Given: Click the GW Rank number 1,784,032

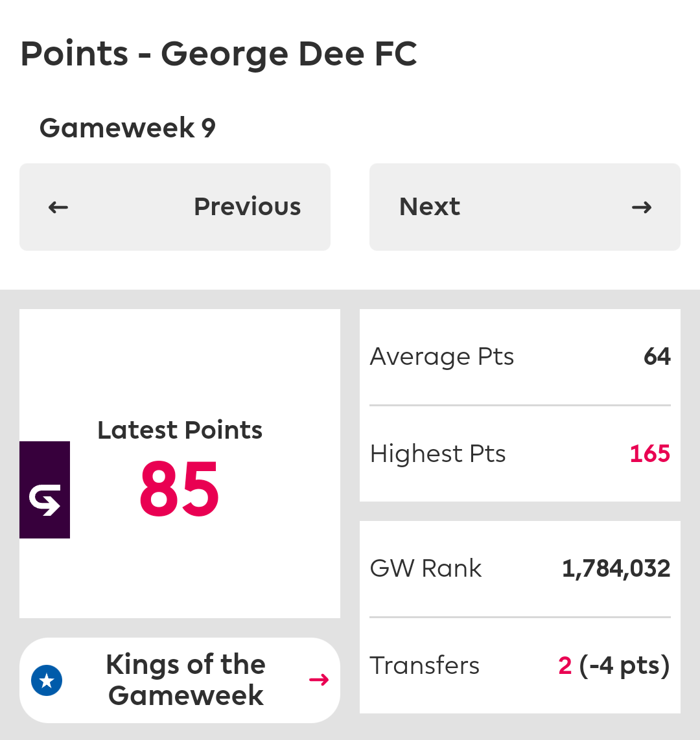Looking at the screenshot, I should (x=616, y=568).
